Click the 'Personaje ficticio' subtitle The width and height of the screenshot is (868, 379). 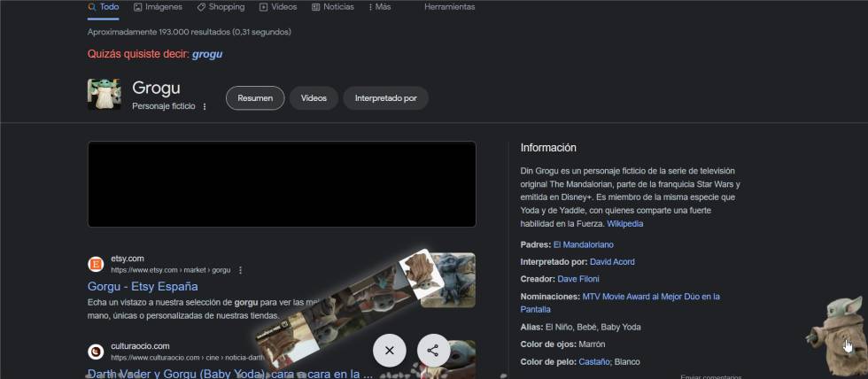[163, 106]
